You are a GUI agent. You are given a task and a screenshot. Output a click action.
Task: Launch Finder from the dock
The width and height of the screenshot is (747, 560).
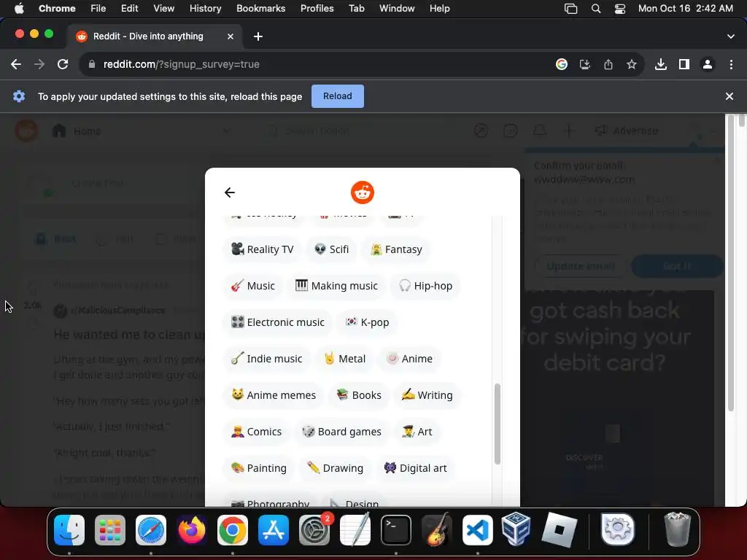click(x=69, y=529)
